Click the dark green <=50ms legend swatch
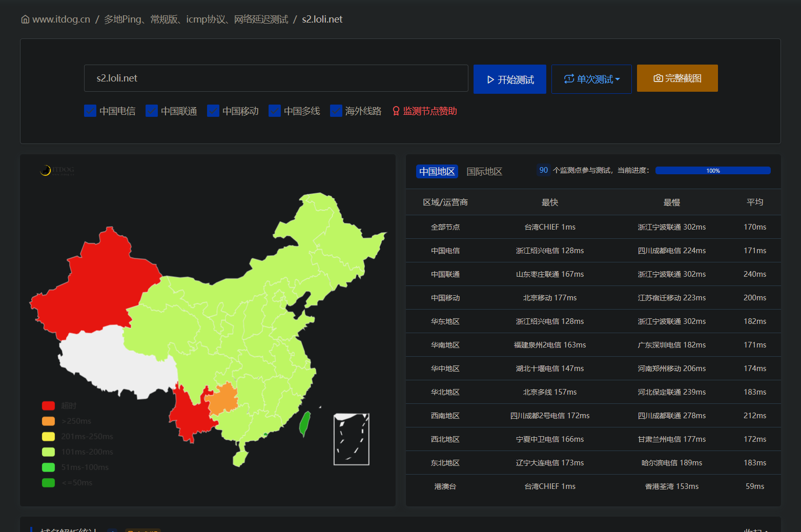This screenshot has height=532, width=801. [48, 483]
